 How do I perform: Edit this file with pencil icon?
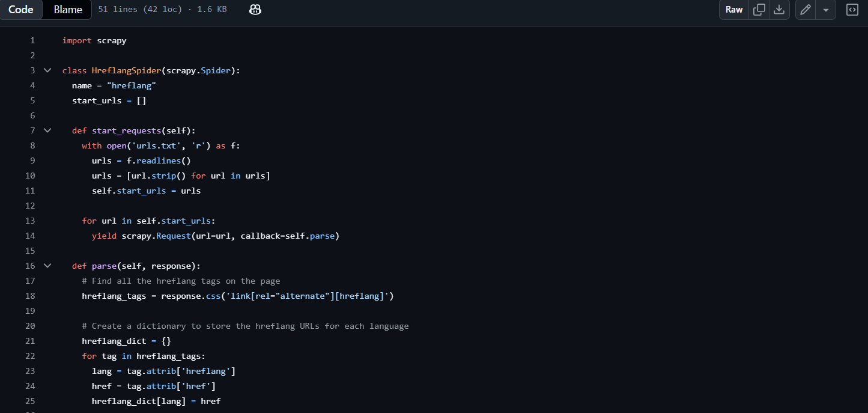point(806,10)
